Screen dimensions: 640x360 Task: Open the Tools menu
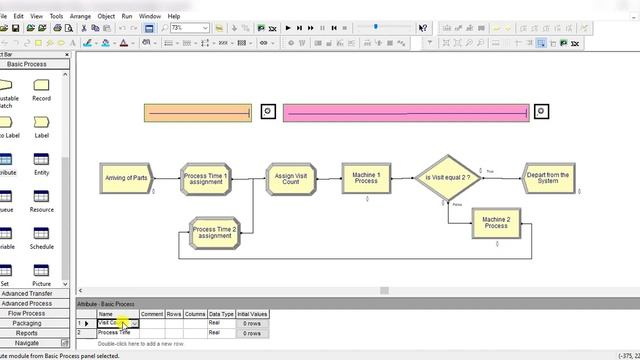(56, 16)
